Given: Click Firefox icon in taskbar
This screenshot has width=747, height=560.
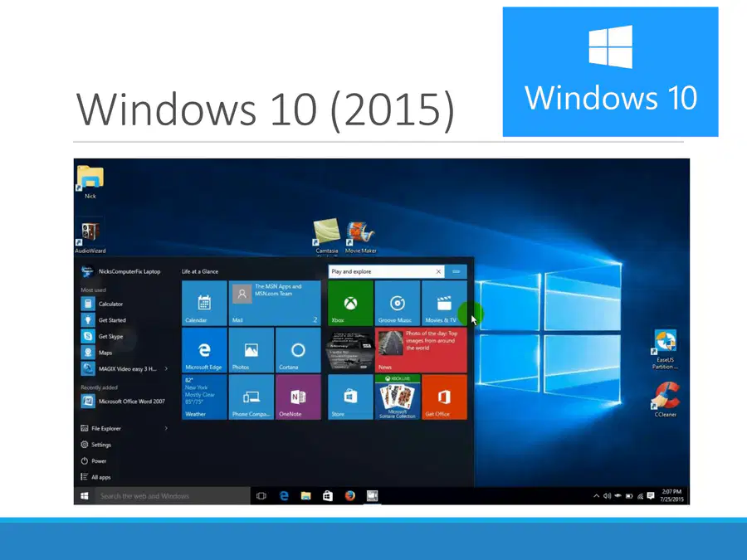Looking at the screenshot, I should coord(350,496).
